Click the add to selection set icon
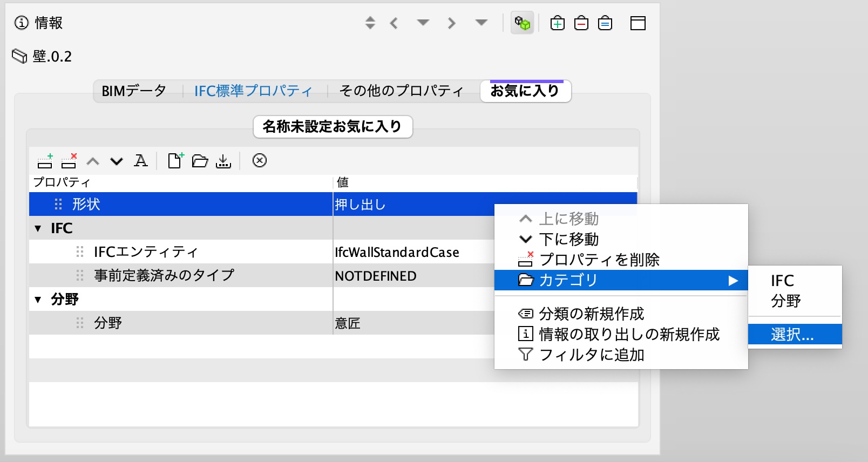 coord(558,23)
